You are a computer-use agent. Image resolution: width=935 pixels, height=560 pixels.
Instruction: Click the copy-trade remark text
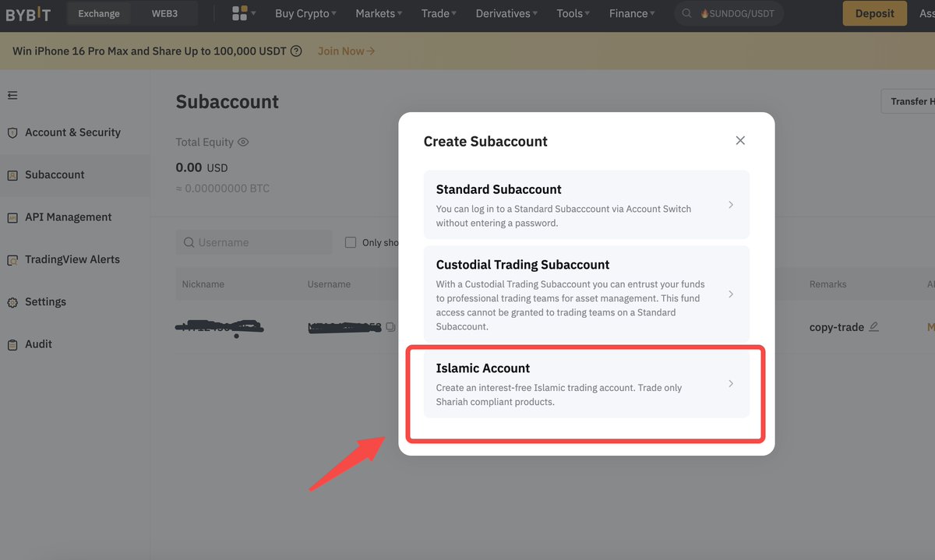tap(837, 327)
